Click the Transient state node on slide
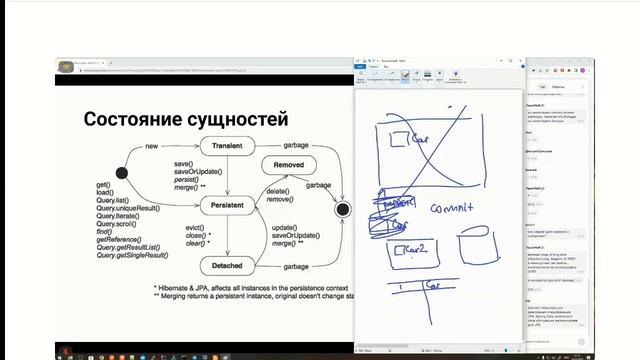 click(x=227, y=146)
